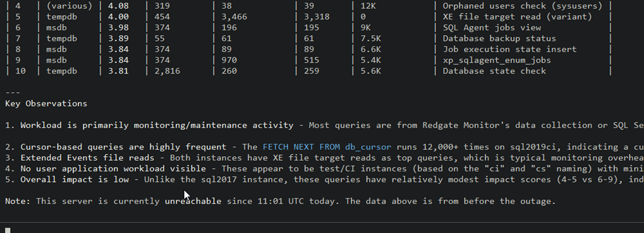Image resolution: width=644 pixels, height=233 pixels.
Task: Click the 4.08 impact score value
Action: (x=118, y=6)
